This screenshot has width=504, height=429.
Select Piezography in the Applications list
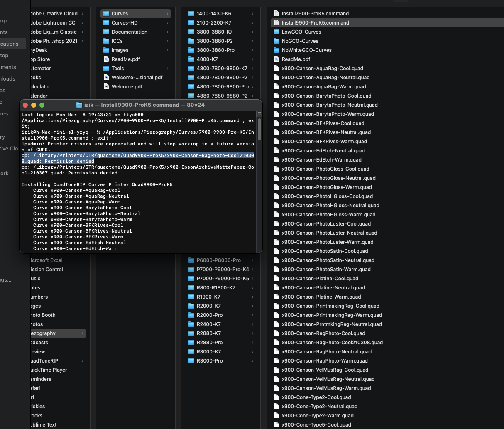tap(44, 333)
